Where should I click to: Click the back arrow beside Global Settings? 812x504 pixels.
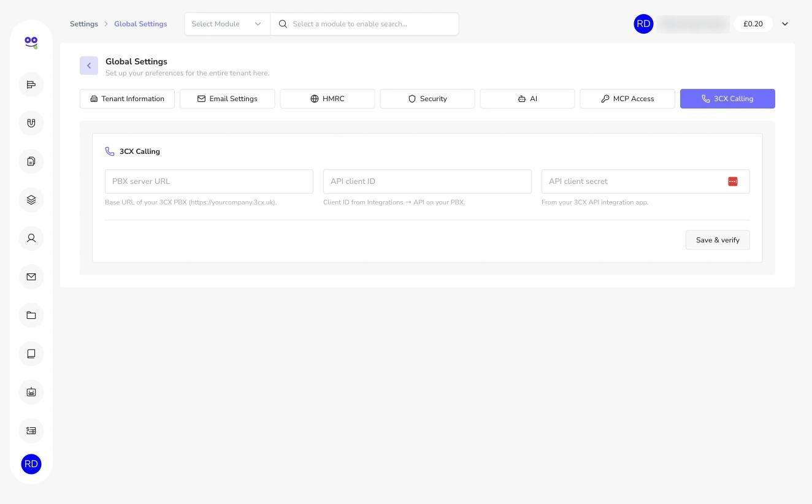tap(89, 66)
